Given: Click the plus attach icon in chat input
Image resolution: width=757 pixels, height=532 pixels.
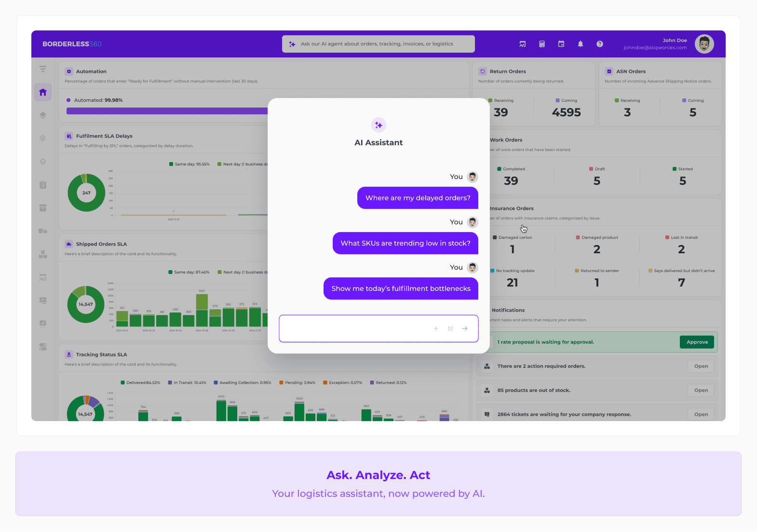Looking at the screenshot, I should click(436, 328).
